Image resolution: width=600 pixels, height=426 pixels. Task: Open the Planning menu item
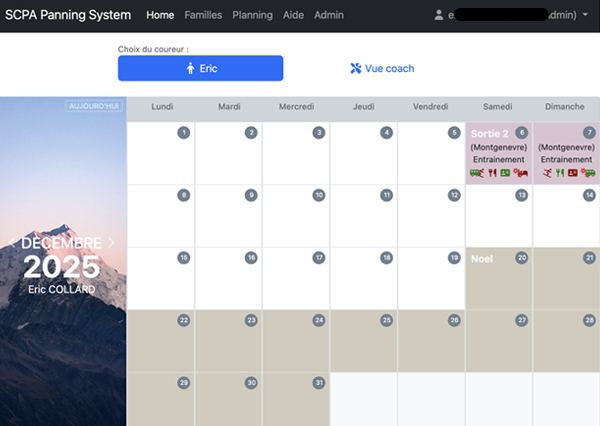click(x=252, y=15)
